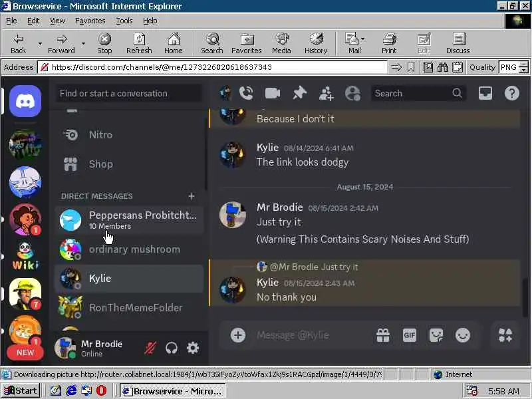
Task: Click the Forward toolbar button
Action: 61,43
